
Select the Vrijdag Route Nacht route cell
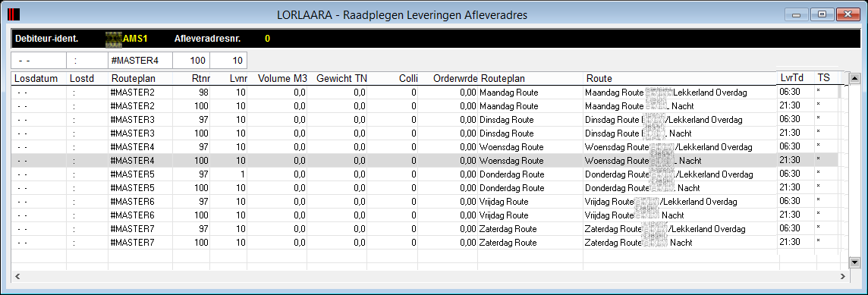click(680, 215)
